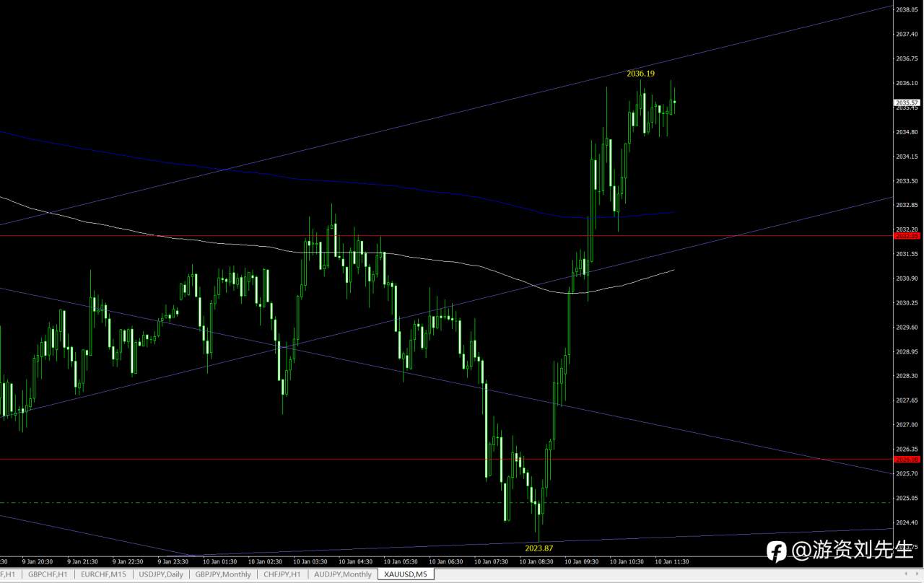
Task: Click the 2034.15 price scale value
Action: tap(907, 157)
